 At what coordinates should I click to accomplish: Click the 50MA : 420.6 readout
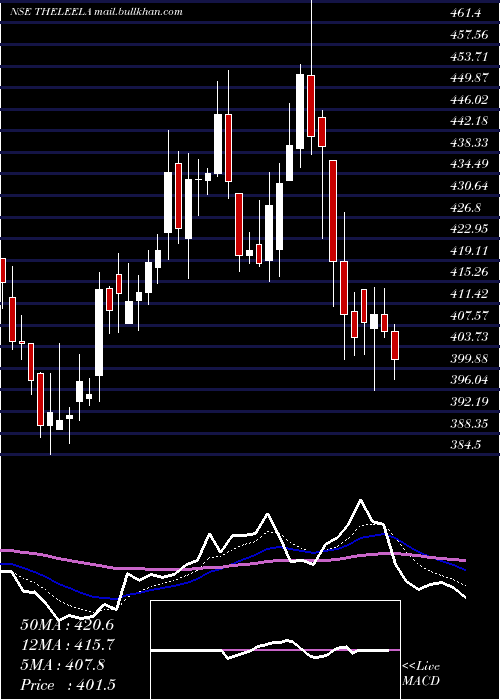click(67, 625)
